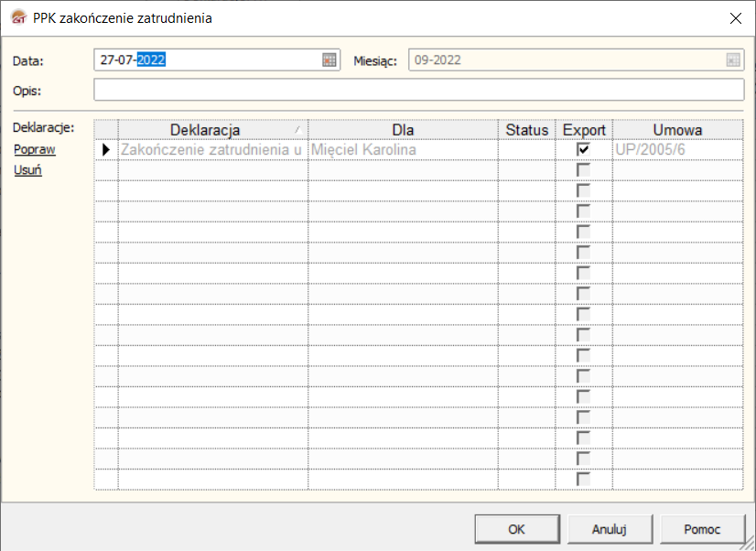
Task: Open the calendar picker in Miesiąc field
Action: (x=733, y=60)
